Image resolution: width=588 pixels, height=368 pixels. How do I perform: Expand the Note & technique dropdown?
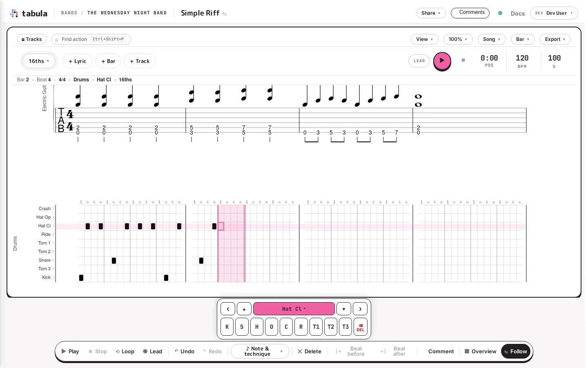(260, 351)
